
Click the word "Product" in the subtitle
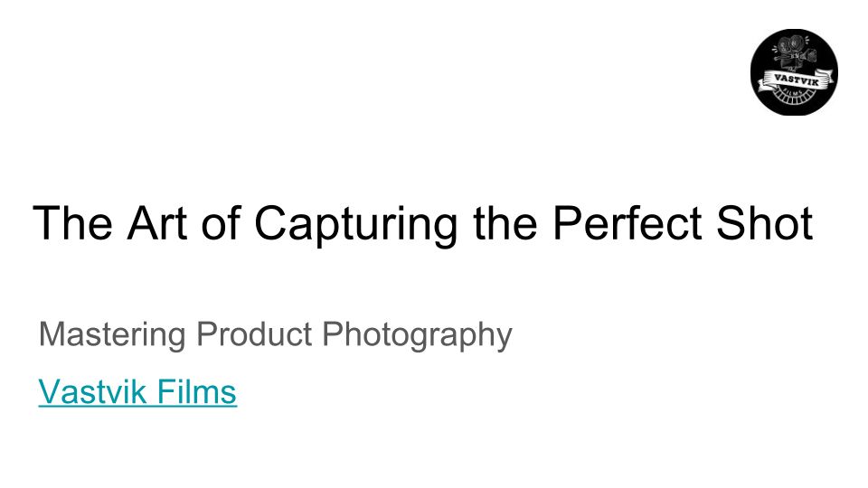[255, 335]
